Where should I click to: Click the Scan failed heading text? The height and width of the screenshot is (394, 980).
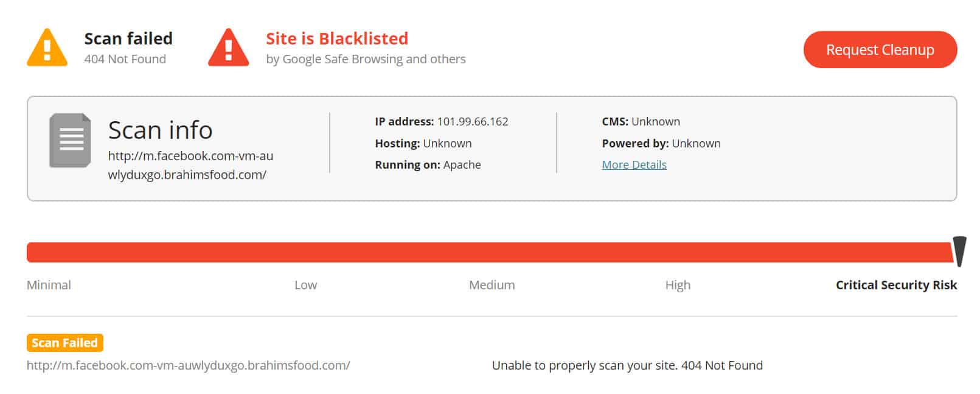coord(128,38)
